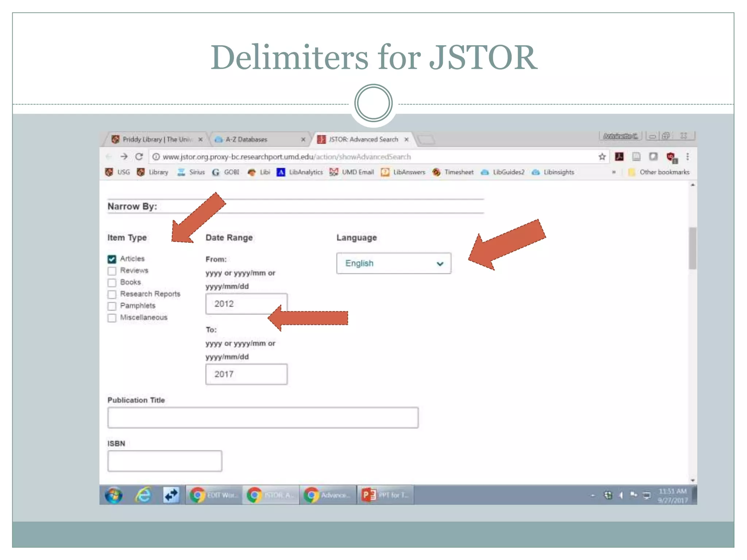747x560 pixels.
Task: Open the LibAnswers bookmark
Action: (x=403, y=172)
